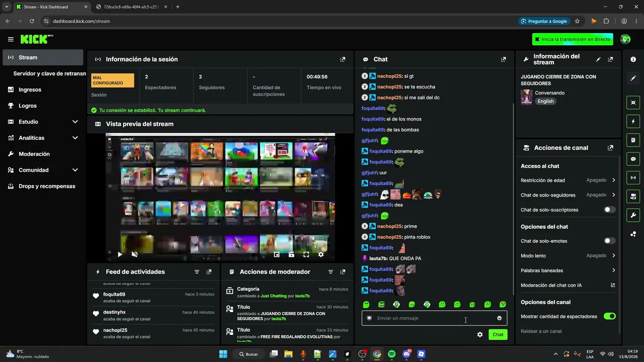
Task: Pop out the Acciones de moderador panel
Action: (343, 272)
